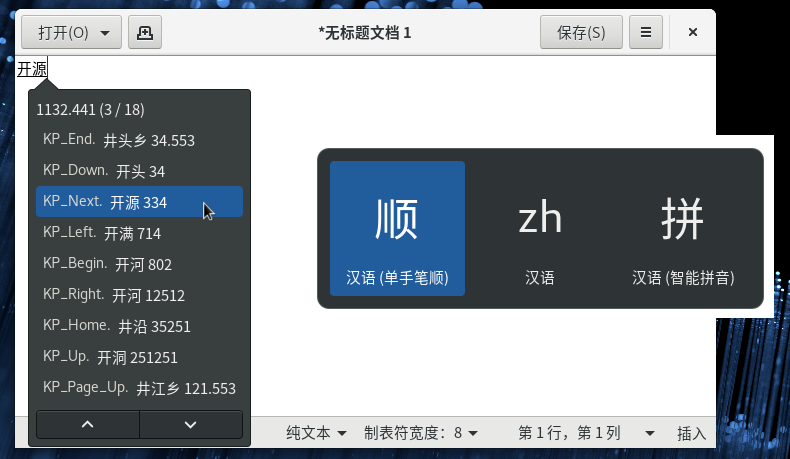The image size is (790, 459).
Task: Choose highlighted candidate 开源 334
Action: 140,202
